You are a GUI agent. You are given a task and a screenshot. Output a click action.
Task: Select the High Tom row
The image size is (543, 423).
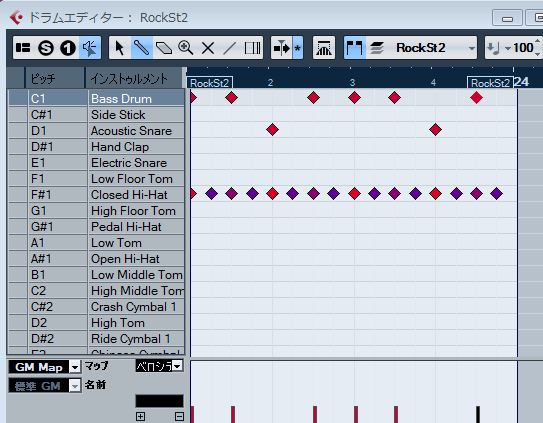tap(96, 323)
